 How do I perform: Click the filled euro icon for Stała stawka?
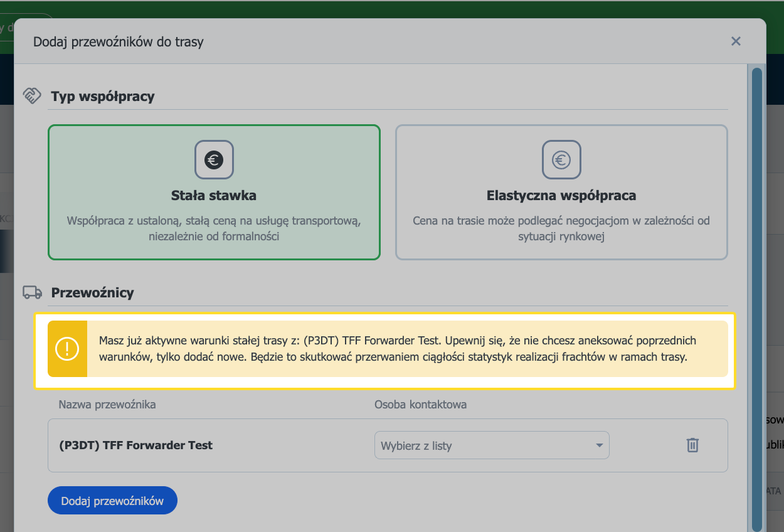214,159
